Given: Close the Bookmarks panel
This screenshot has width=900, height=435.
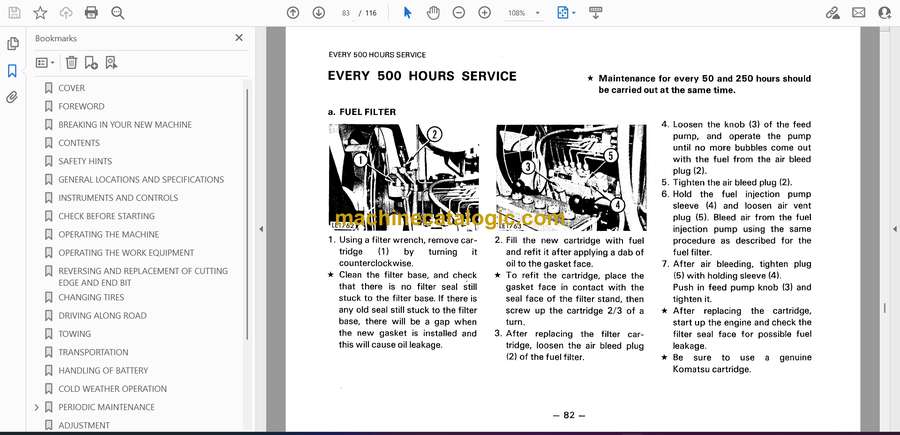Looking at the screenshot, I should (x=239, y=38).
